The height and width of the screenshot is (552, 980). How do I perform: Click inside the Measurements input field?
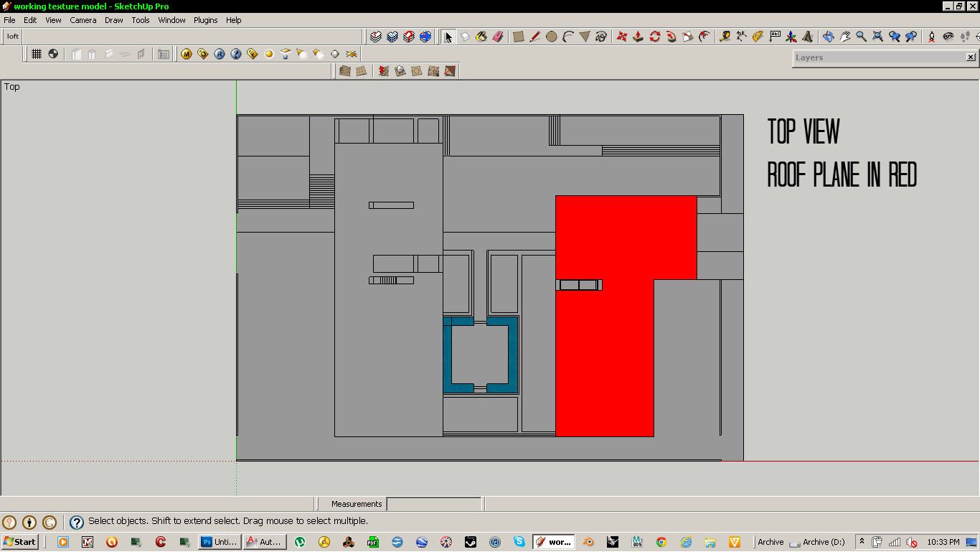(433, 503)
